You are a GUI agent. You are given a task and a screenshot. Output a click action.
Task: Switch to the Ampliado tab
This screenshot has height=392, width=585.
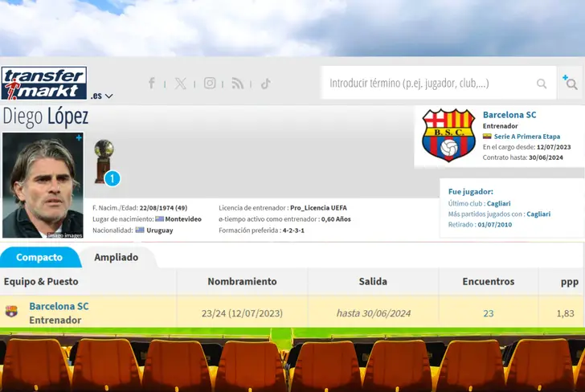coord(116,257)
